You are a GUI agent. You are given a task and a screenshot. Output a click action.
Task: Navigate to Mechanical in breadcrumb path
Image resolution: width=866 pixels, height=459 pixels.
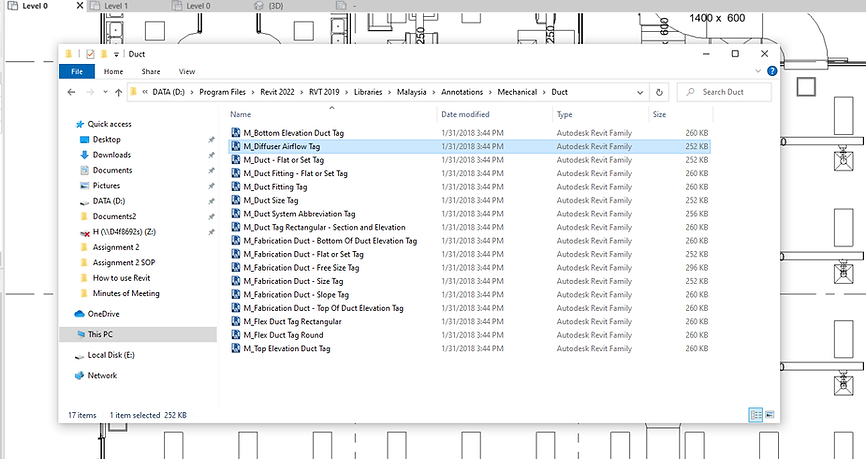517,92
